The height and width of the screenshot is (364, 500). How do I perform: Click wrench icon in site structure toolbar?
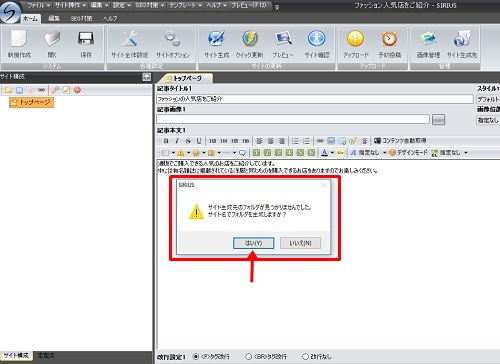coord(55,90)
